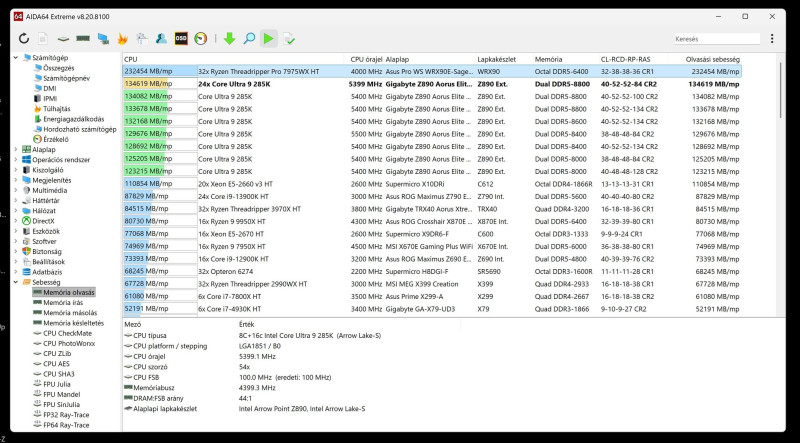This screenshot has height=443, width=800.
Task: Open the OSD panel icon
Action: [181, 39]
